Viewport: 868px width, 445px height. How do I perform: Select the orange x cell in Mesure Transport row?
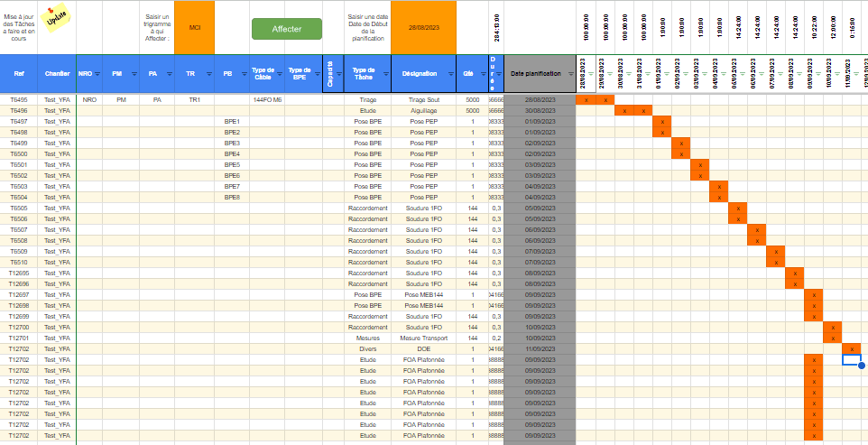[833, 338]
